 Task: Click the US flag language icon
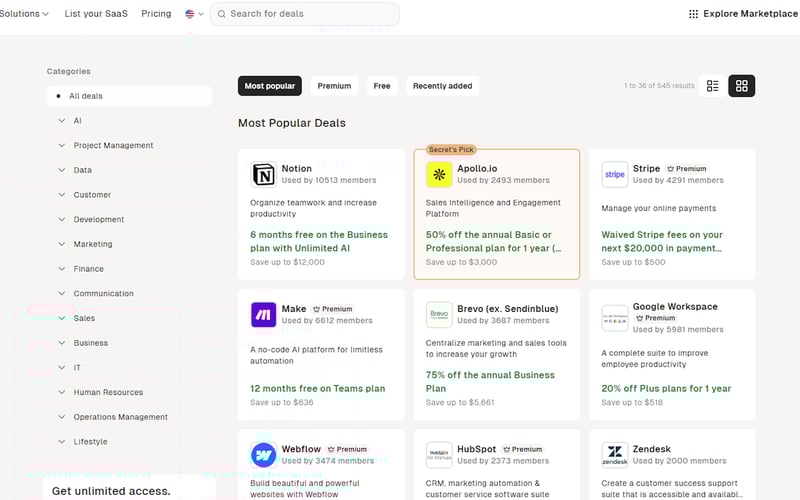coord(190,14)
